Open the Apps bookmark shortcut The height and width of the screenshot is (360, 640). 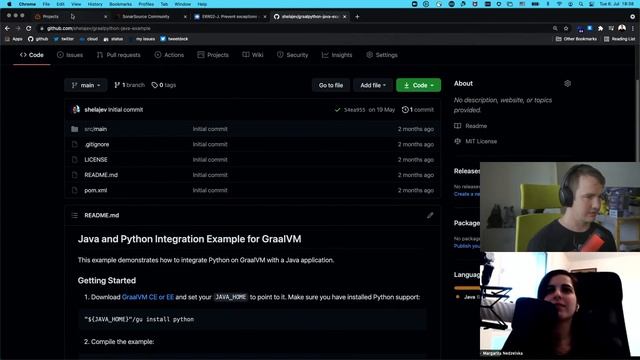pyautogui.click(x=14, y=39)
